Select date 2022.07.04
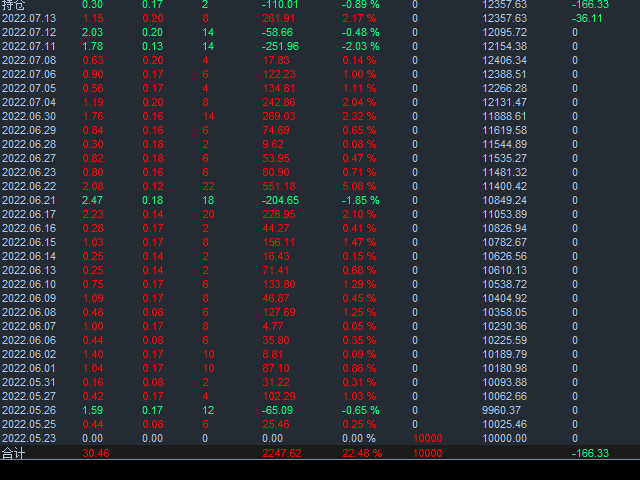The height and width of the screenshot is (480, 640). (29, 102)
